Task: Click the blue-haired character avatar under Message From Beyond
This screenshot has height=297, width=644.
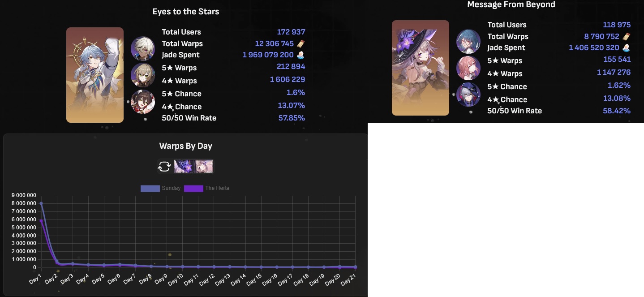Action: (468, 41)
